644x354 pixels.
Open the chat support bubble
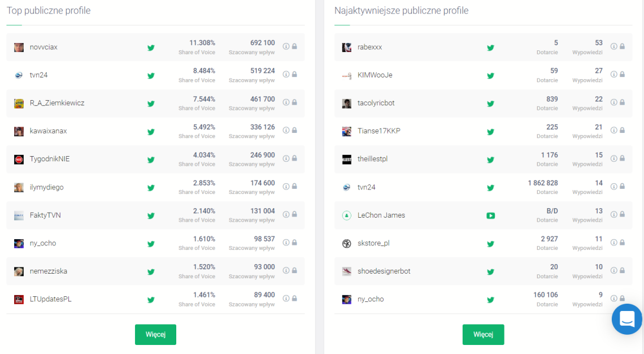(627, 319)
